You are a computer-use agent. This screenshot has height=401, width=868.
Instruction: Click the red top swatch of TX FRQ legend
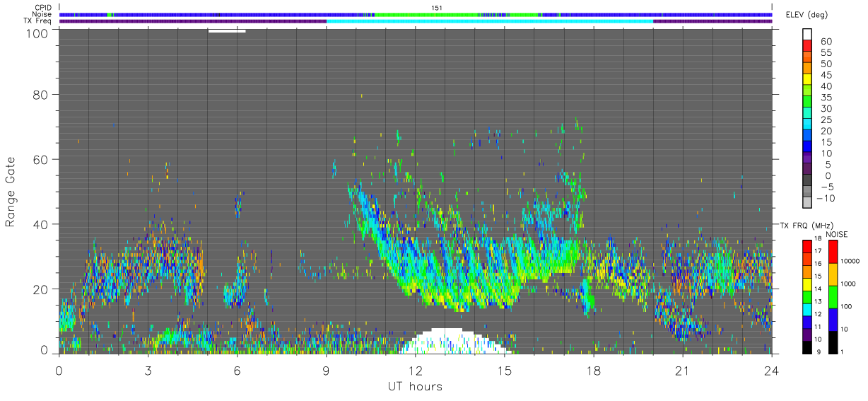point(807,247)
